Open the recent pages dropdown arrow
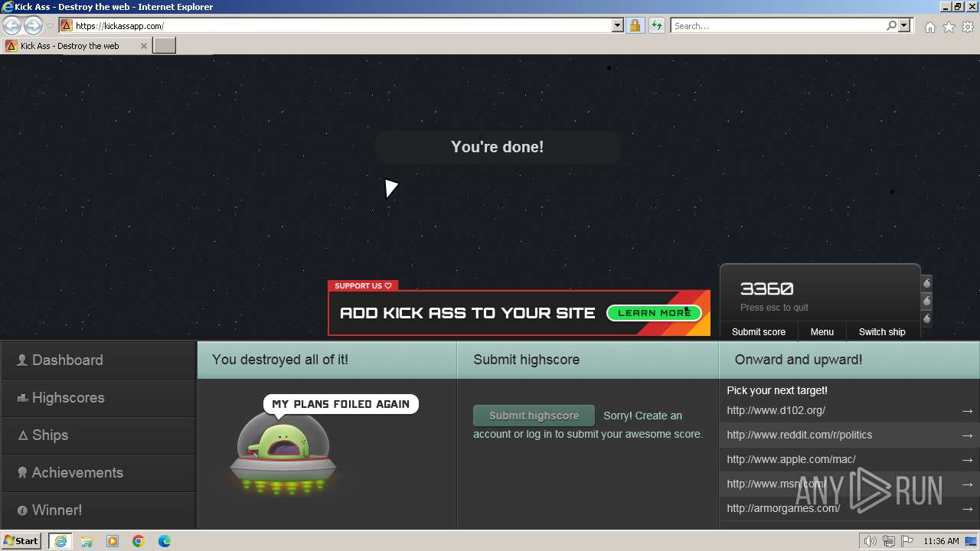Screen dimensions: 980x551 pyautogui.click(x=50, y=26)
